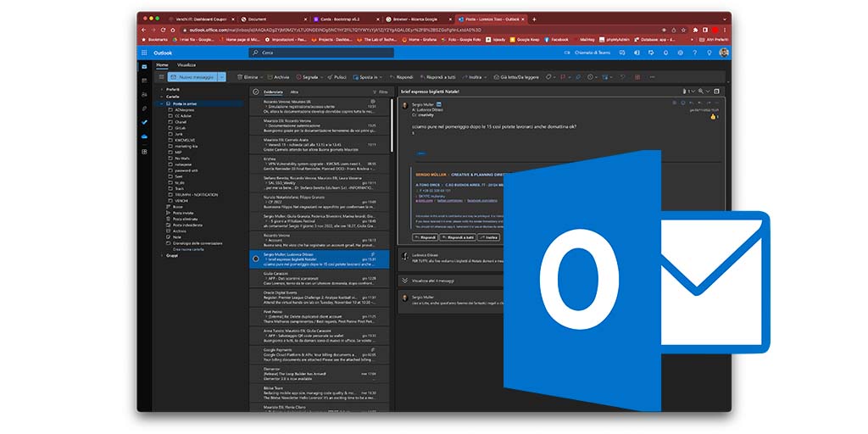Open the Tips lightbulb icon in header
Viewport: 868px width, 434px height.
coord(709,53)
